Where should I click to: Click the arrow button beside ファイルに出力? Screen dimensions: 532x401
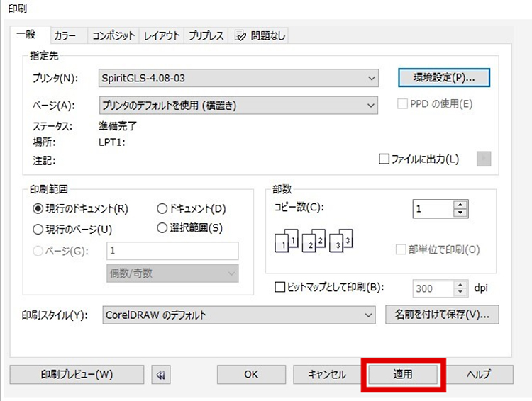484,159
